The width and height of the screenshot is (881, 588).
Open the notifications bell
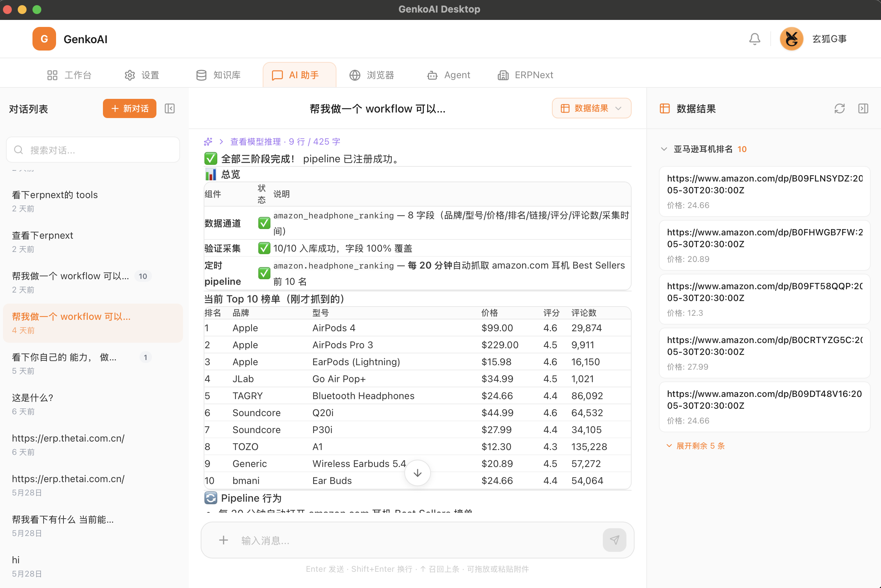(754, 39)
